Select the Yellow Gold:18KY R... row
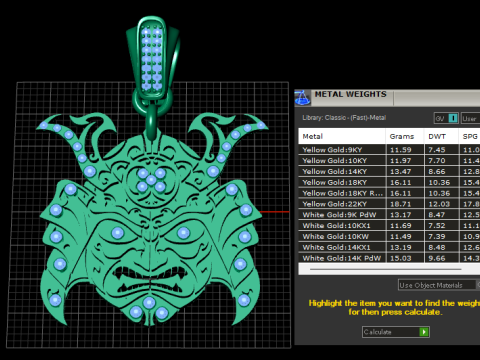480x360 pixels. [389, 193]
